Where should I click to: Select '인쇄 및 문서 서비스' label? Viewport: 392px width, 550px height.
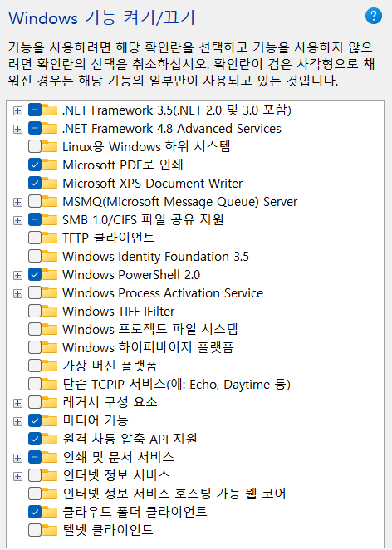(x=118, y=458)
